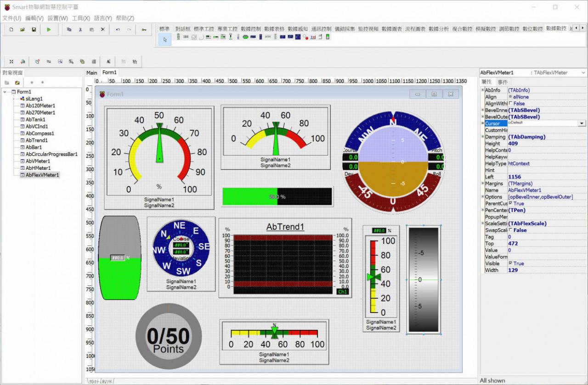Expand the ScaleSettings property
Image resolution: width=588 pixels, height=385 pixels.
tap(482, 223)
